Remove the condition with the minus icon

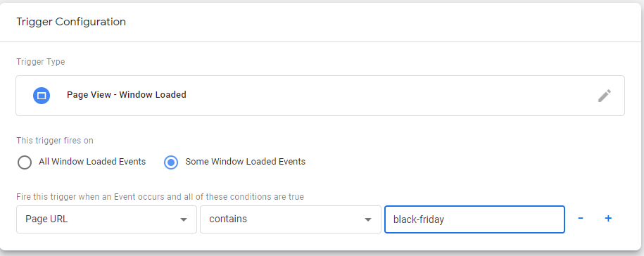tap(581, 218)
